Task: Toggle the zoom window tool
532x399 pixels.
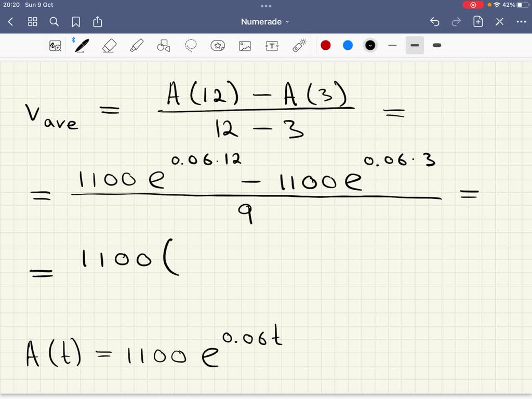Action: pos(56,45)
